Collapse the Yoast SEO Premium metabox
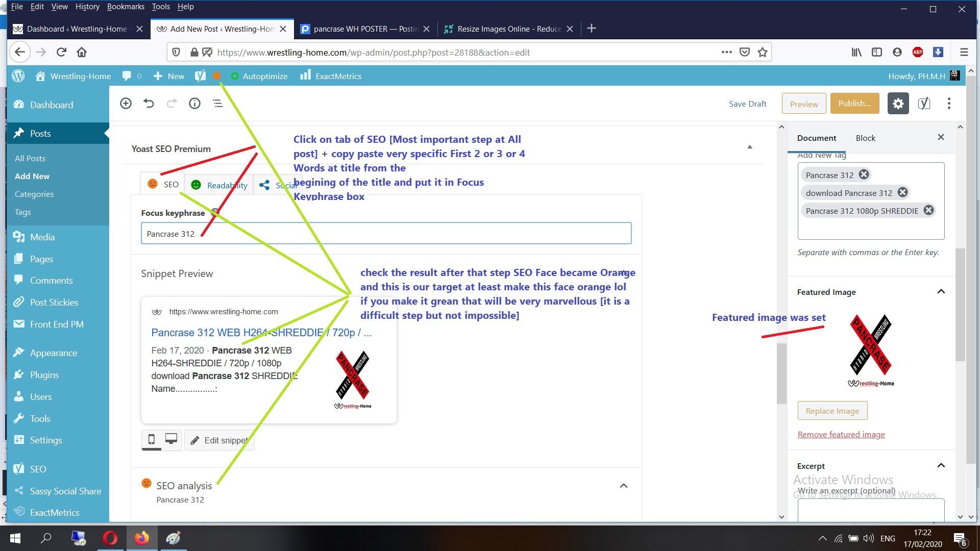The image size is (980, 551). click(750, 147)
